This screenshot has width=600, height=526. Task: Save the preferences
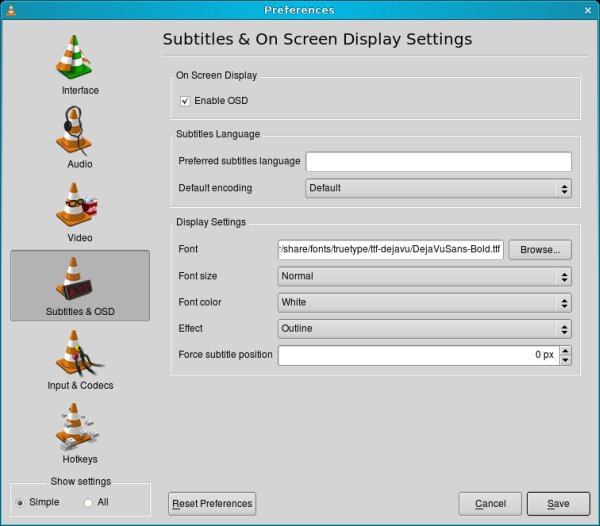click(558, 503)
